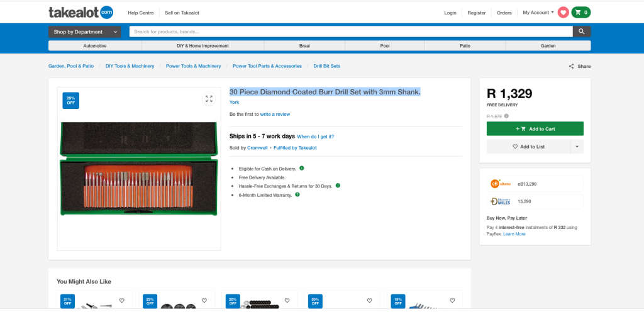Click info icon beside 6-Month Limited Warranty
644x314 pixels.
pyautogui.click(x=297, y=195)
